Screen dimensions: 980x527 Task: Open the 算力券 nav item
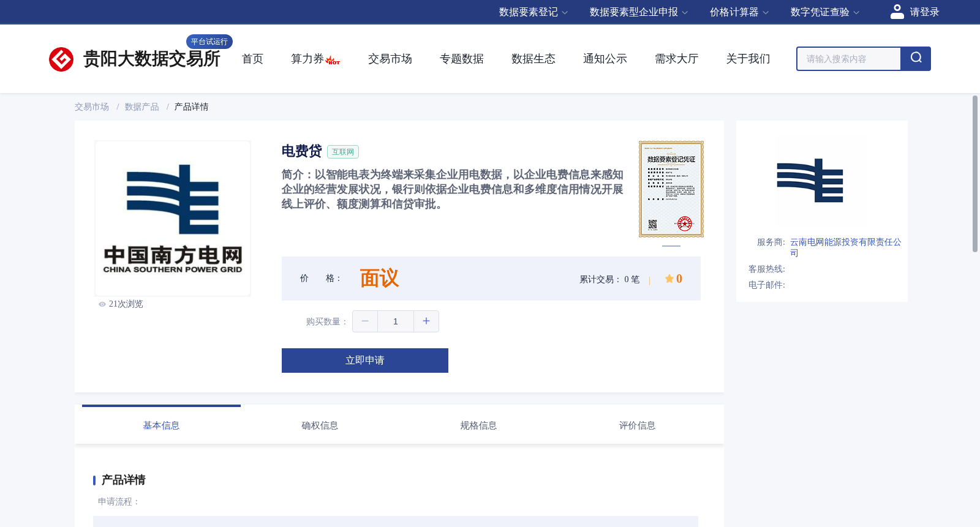pyautogui.click(x=307, y=59)
